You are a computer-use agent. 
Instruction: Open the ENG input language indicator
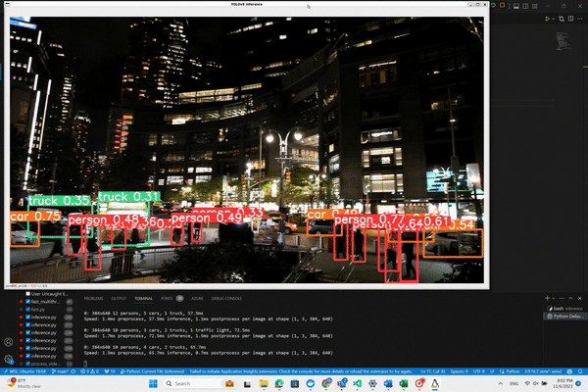pyautogui.click(x=514, y=383)
